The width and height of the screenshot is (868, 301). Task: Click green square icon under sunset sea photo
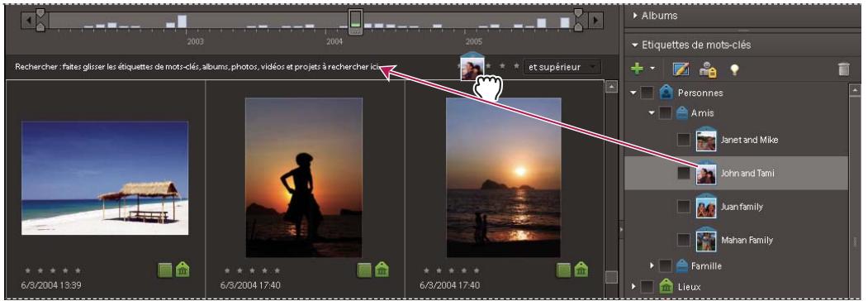tap(563, 270)
